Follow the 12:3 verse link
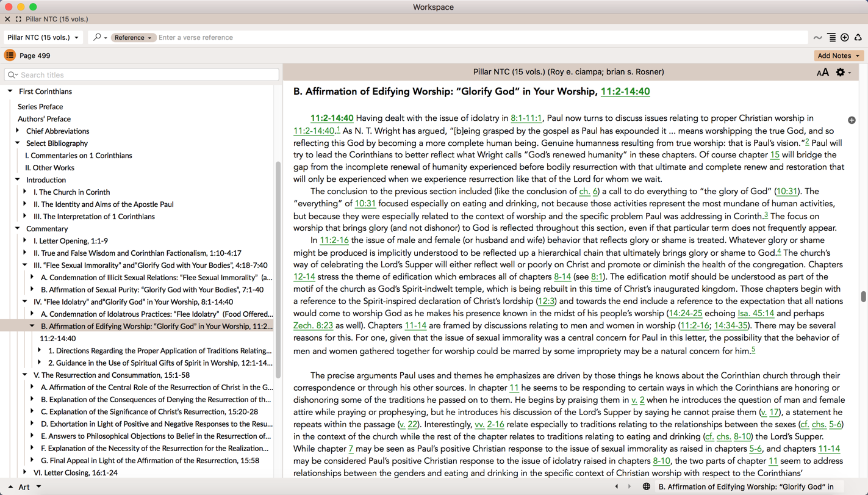Screen dimensions: 868x495 click(547, 301)
